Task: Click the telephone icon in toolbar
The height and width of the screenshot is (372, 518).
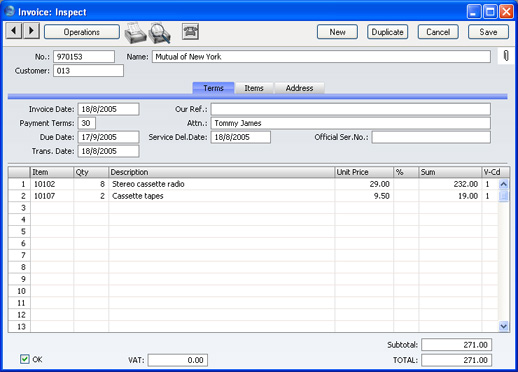Action: pyautogui.click(x=190, y=32)
